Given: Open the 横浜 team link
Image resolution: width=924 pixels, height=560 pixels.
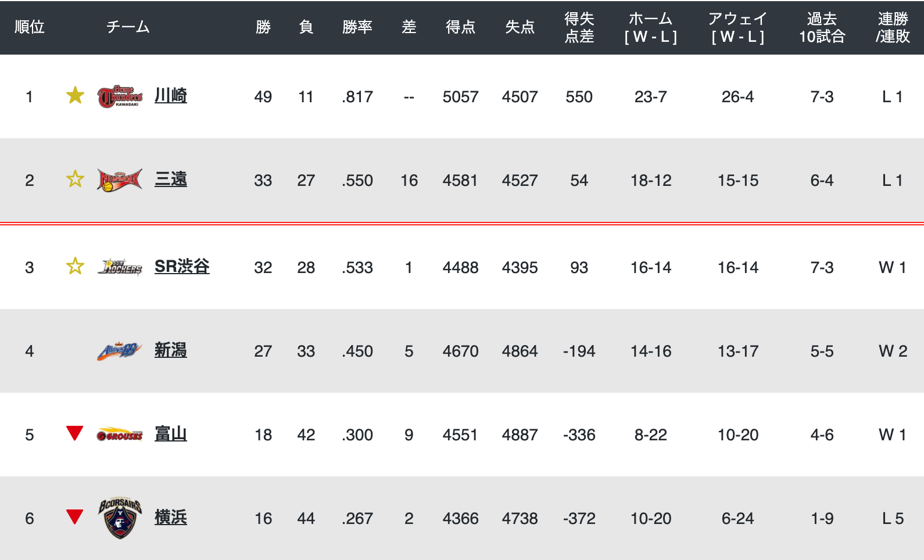Looking at the screenshot, I should pyautogui.click(x=171, y=518).
